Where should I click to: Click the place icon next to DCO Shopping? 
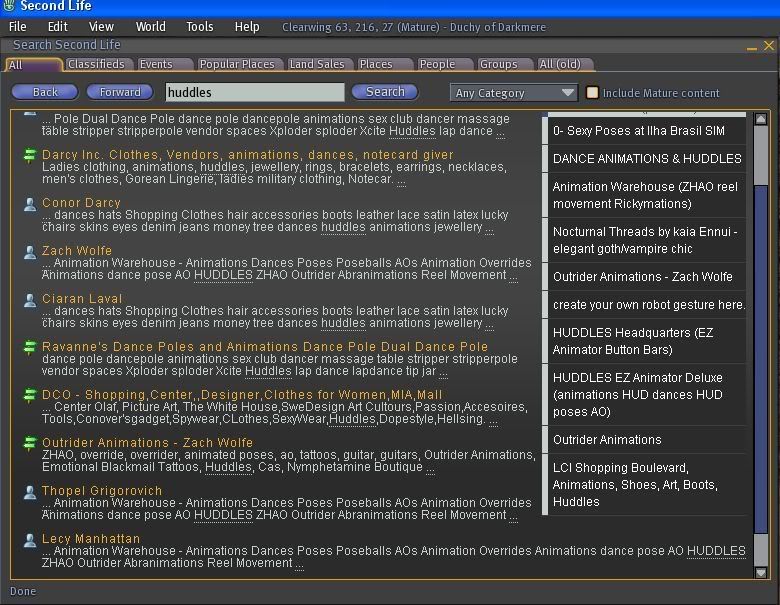tap(30, 396)
